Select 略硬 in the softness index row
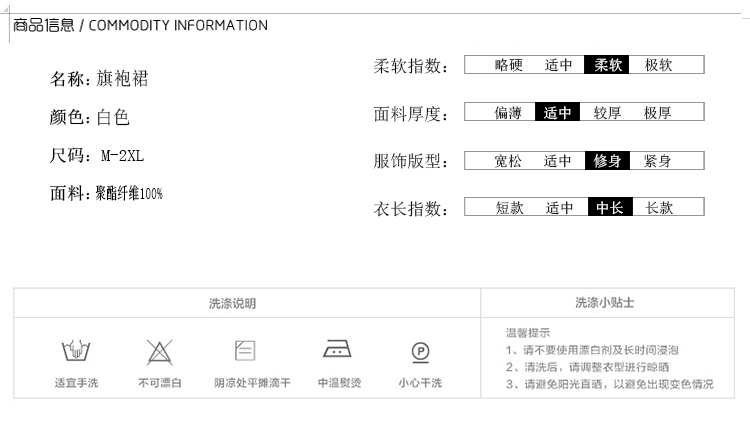This screenshot has width=750, height=432. [508, 65]
